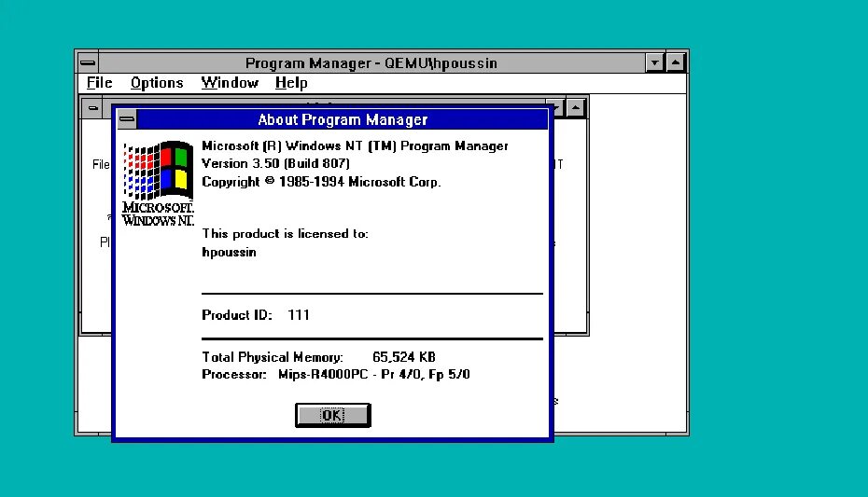Click the Microsoft (R) Windows NT Program Manager line
This screenshot has width=868, height=497.
355,146
